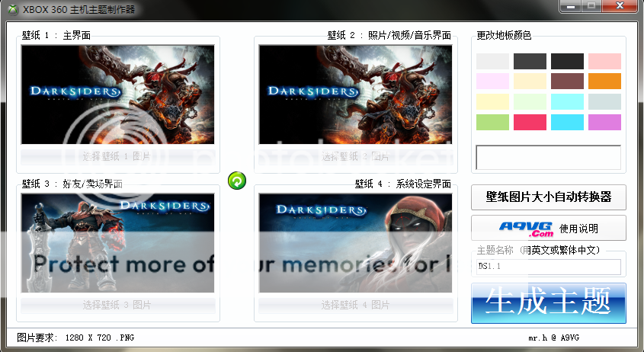Click wallpaper 4 system settings preview

point(355,242)
